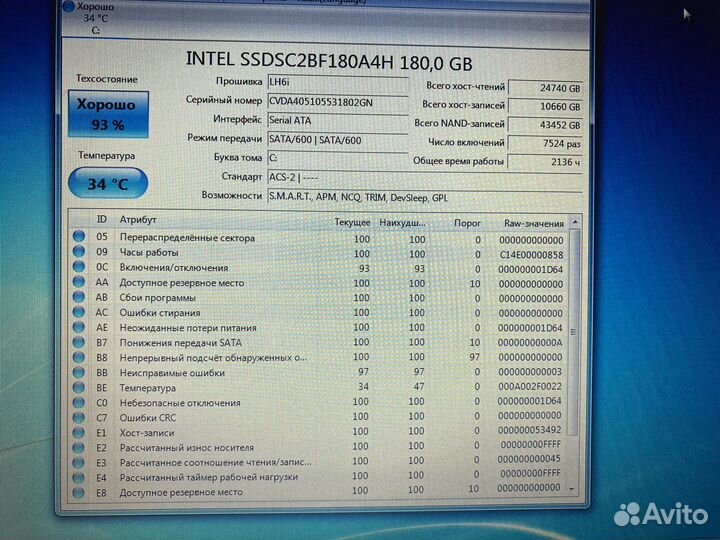
Task: Click the attribute list scrollbar thumb
Action: pos(573,332)
